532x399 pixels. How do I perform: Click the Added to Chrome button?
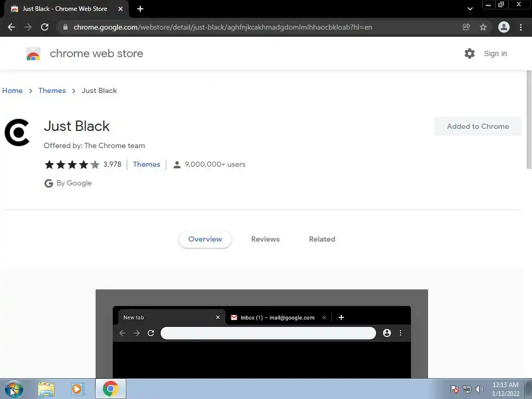coord(478,126)
